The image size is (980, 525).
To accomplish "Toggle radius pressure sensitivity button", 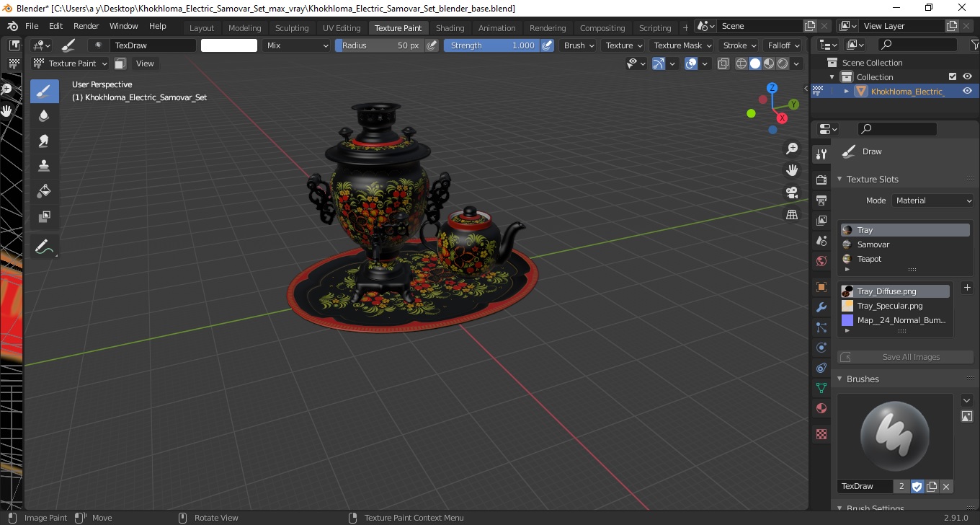I will [432, 45].
